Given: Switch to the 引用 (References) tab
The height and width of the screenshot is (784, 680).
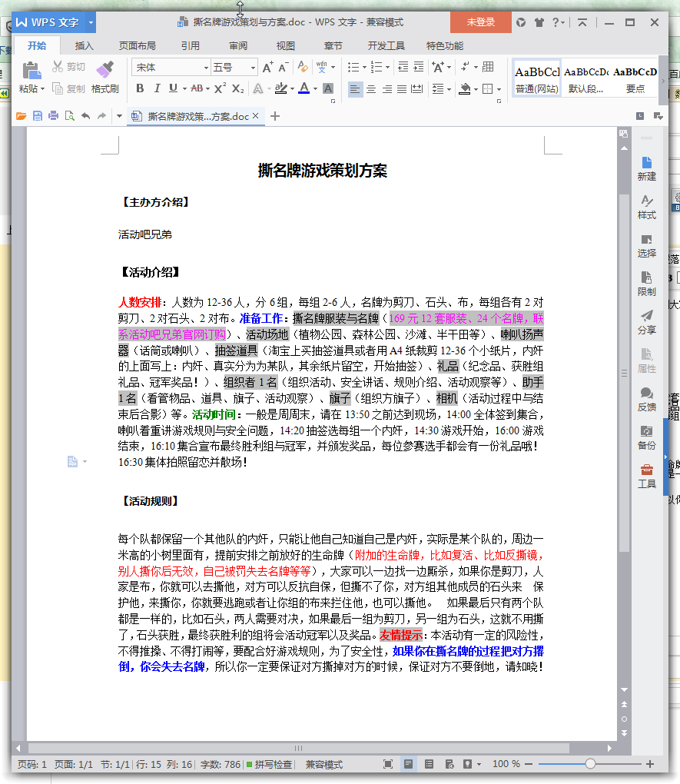Looking at the screenshot, I should pyautogui.click(x=190, y=46).
